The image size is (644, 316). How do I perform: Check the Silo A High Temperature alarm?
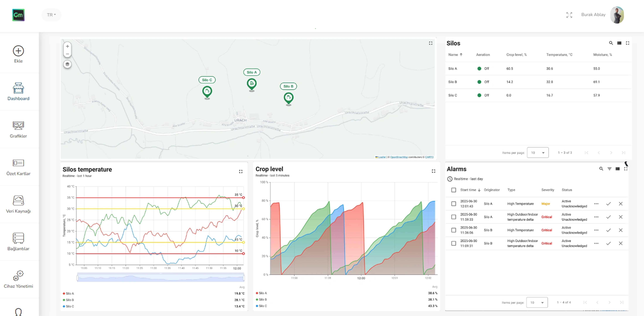(453, 204)
